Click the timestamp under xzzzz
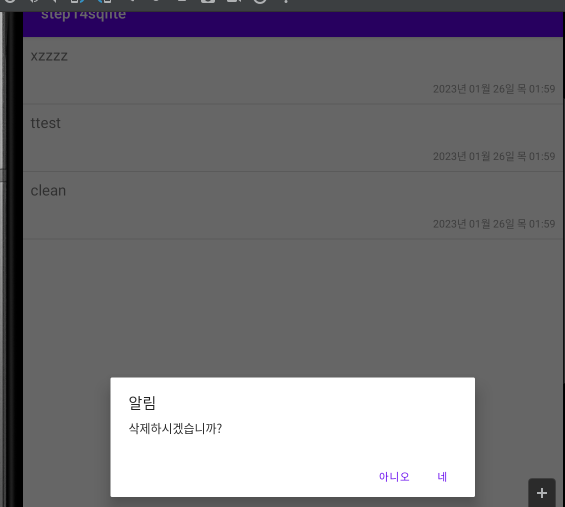This screenshot has height=507, width=565. [x=494, y=89]
